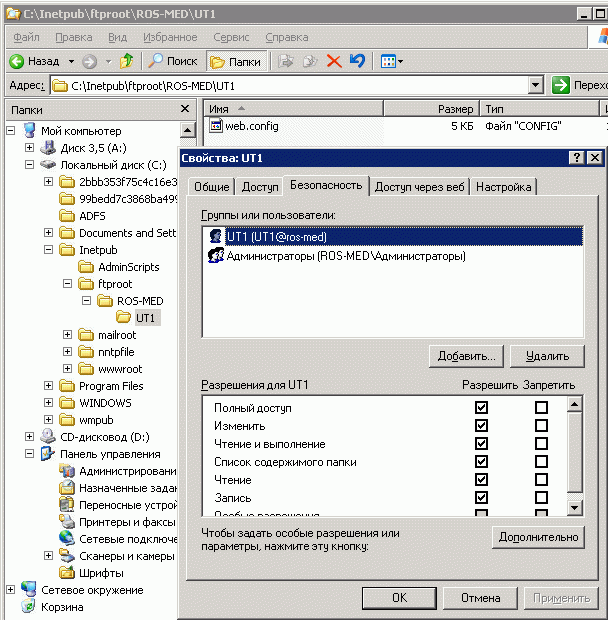The height and width of the screenshot is (620, 608).
Task: Collapse the Мой компьютер tree node
Action: point(11,130)
